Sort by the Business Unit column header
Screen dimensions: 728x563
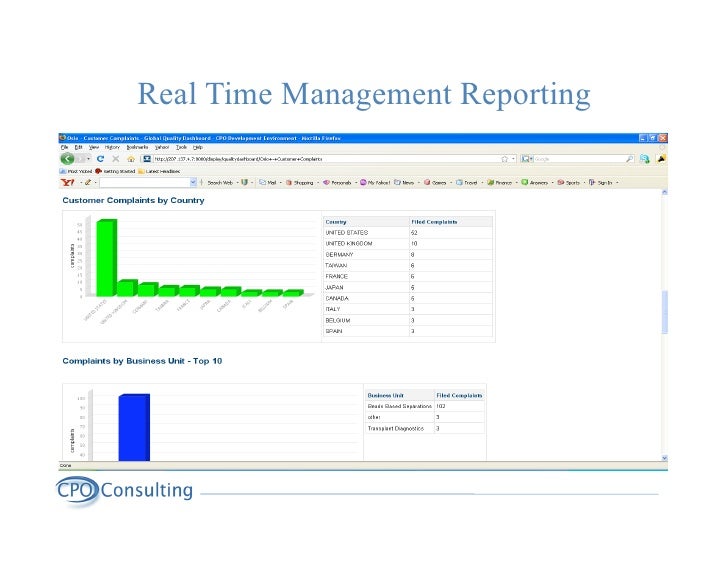(399, 395)
